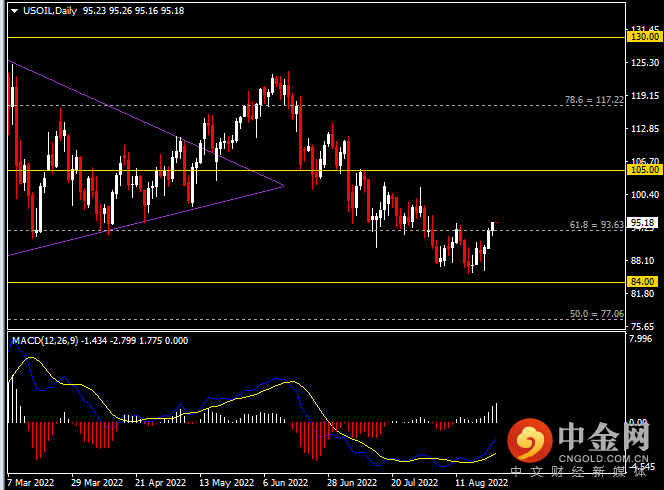The width and height of the screenshot is (664, 490).
Task: Click the 13 May 2022 date label
Action: pyautogui.click(x=227, y=483)
